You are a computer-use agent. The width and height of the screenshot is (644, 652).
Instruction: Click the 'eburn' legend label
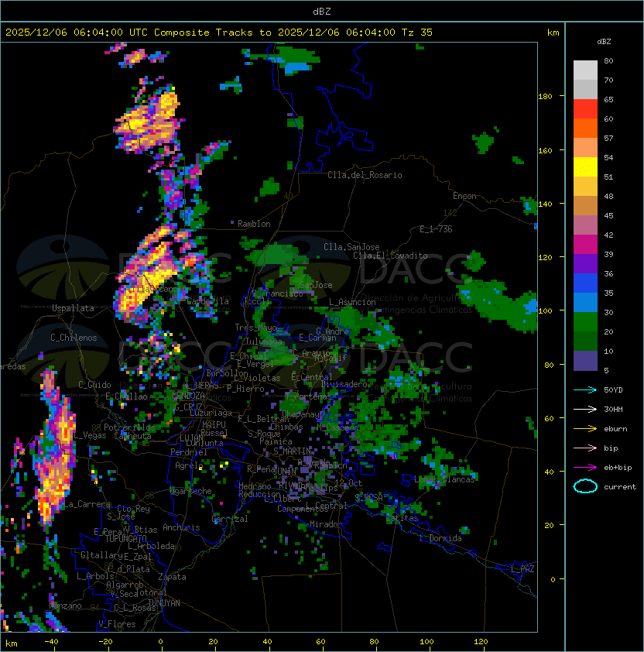(x=615, y=429)
